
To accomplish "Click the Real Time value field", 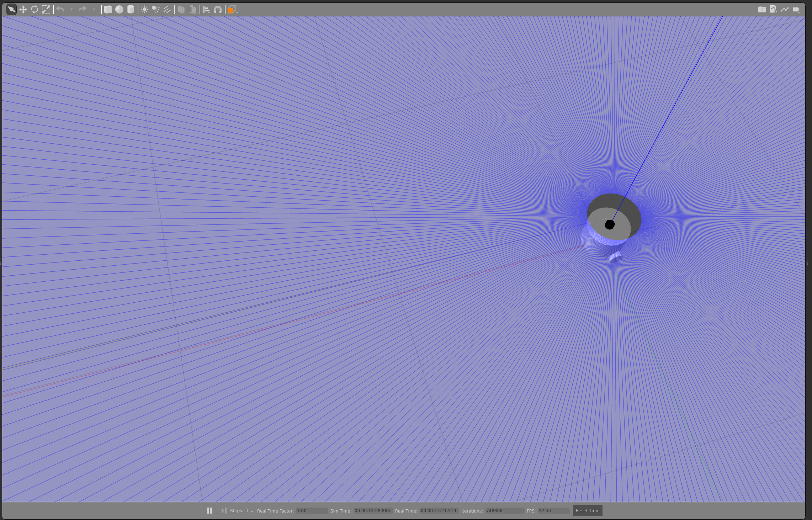I will click(439, 511).
